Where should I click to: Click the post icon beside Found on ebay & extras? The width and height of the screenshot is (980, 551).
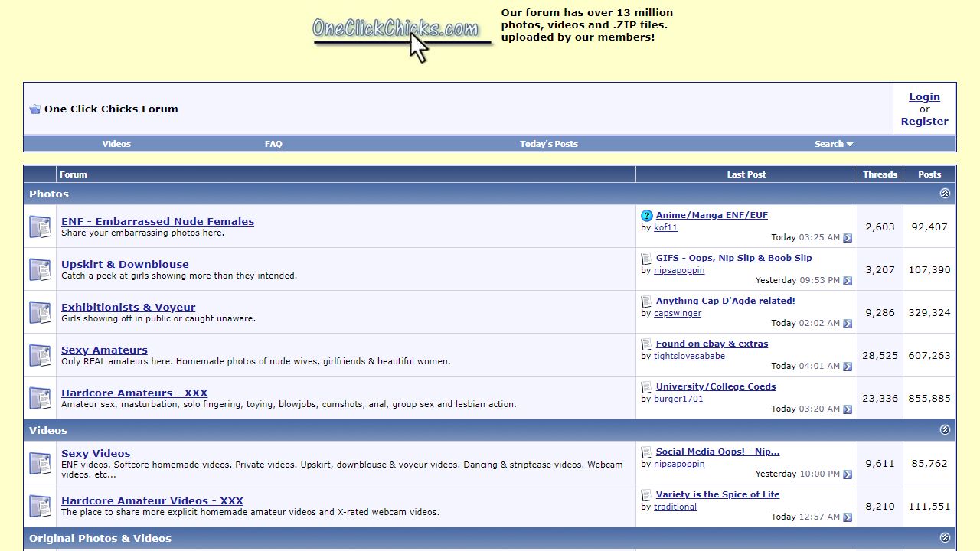[x=647, y=344]
